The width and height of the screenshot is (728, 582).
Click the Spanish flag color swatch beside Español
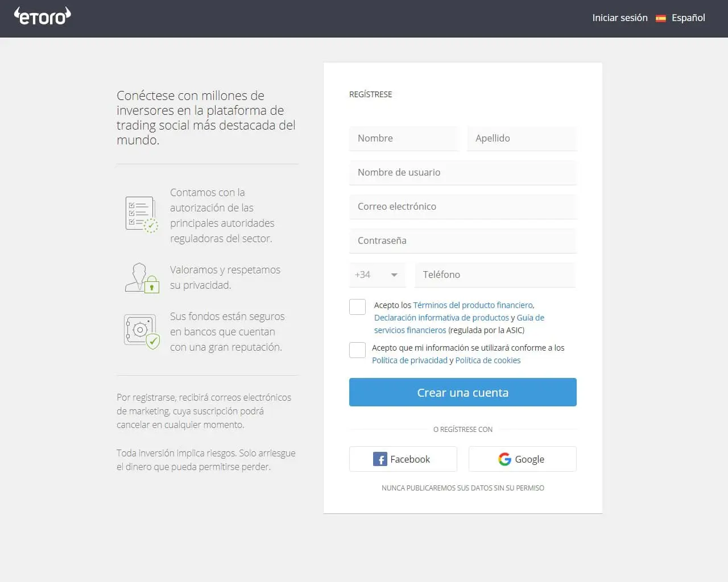tap(661, 18)
